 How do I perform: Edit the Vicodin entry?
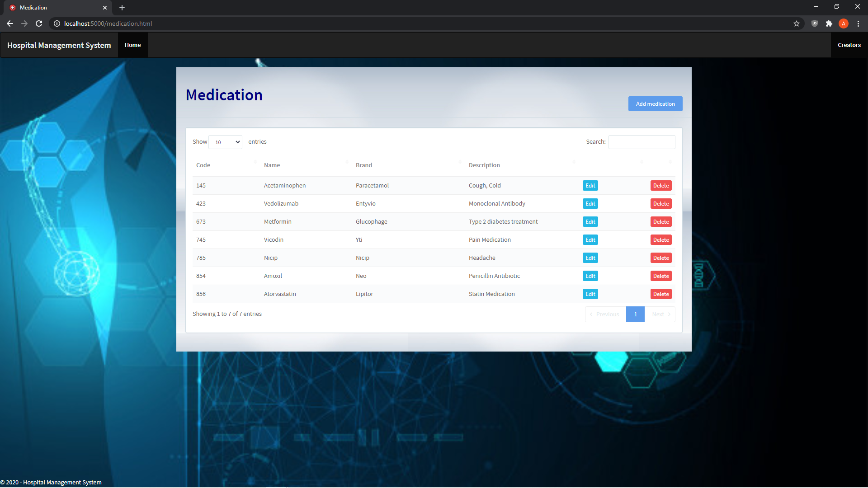(590, 239)
